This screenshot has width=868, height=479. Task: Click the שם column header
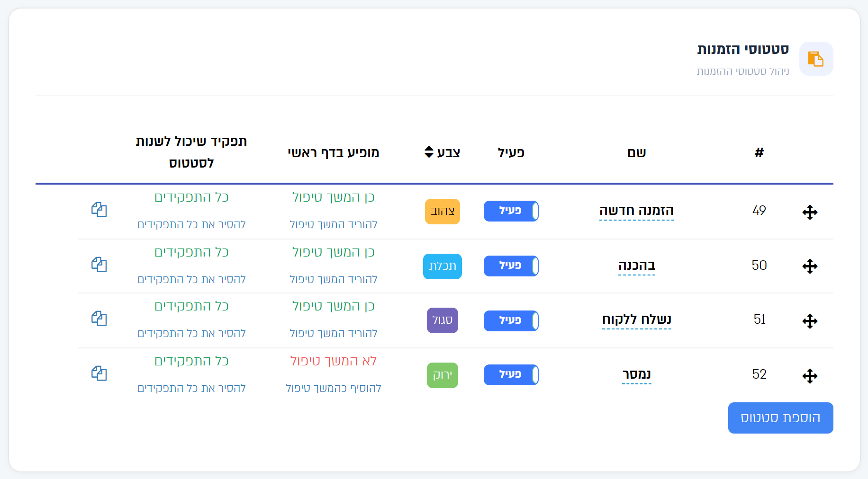coord(637,152)
